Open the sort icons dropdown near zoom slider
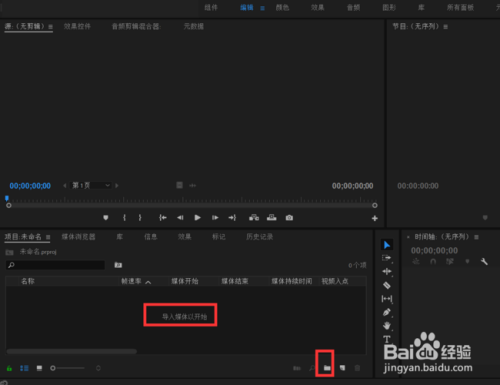500x385 pixels. point(98,368)
